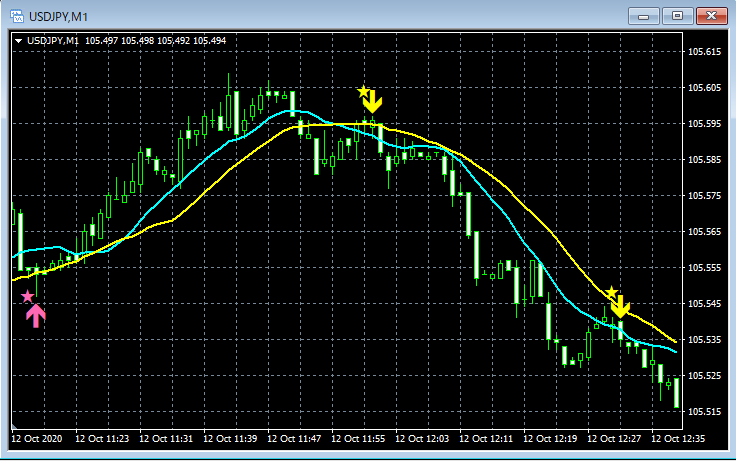The height and width of the screenshot is (461, 736).
Task: Click the USDJPY,M1 symbol text in chart header
Action: click(x=53, y=41)
